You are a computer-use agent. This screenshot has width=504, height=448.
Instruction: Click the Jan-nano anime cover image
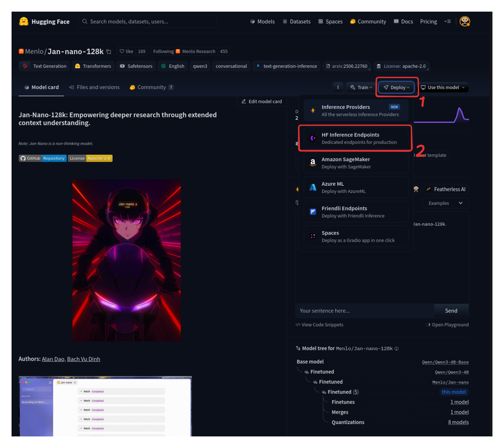[x=126, y=260]
